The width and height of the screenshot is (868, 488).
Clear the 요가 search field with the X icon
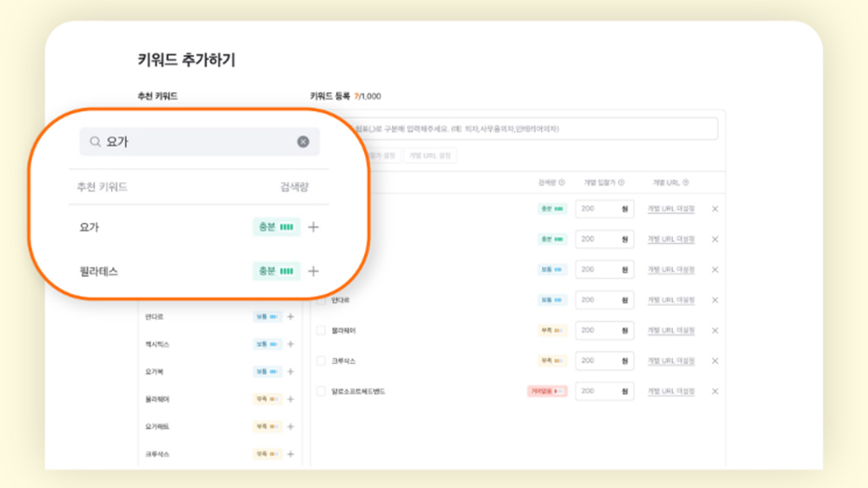[x=303, y=142]
